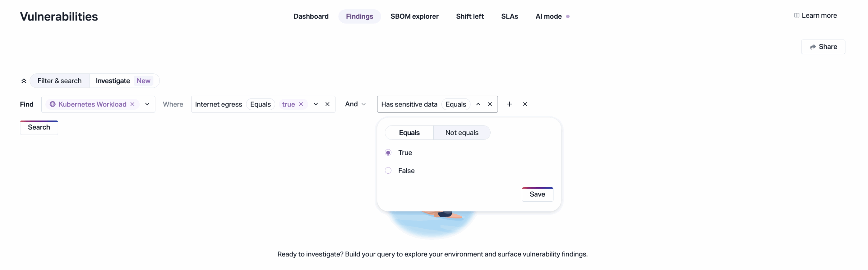Open the SBOM explorer tab
This screenshot has width=868, height=270.
[414, 17]
